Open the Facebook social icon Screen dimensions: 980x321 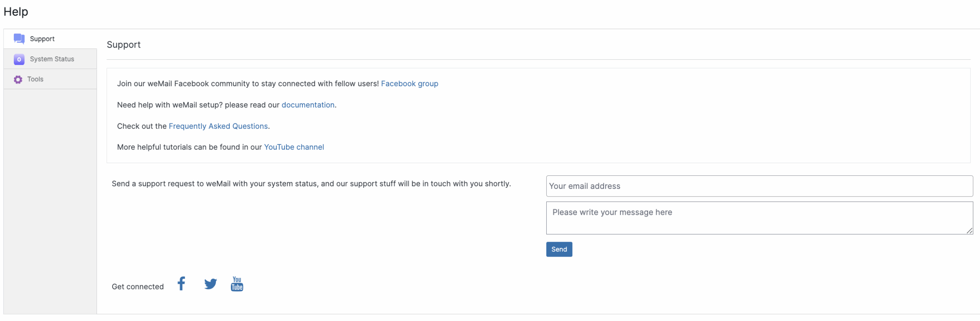coord(181,284)
